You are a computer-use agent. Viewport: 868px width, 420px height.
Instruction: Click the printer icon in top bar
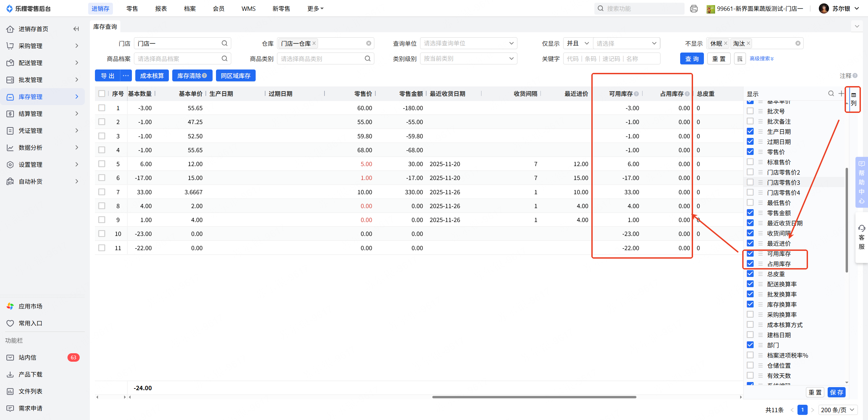coord(694,9)
